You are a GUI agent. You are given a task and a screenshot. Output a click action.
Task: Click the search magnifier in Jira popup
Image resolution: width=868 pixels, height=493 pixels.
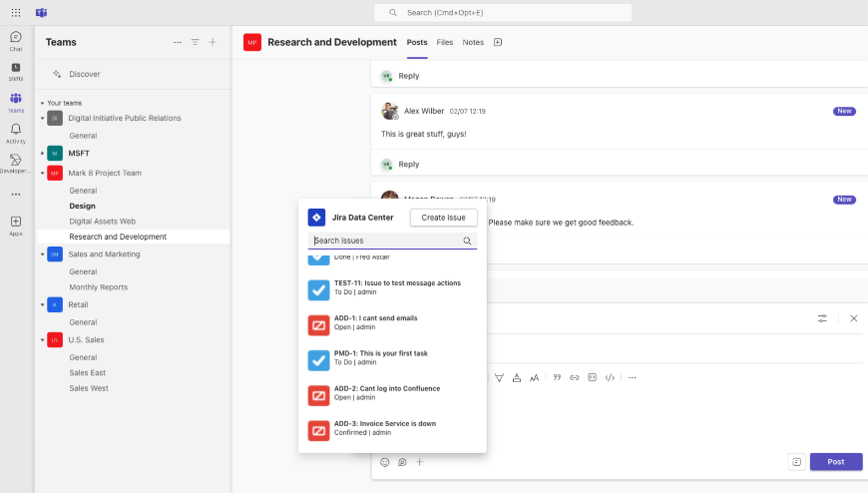coord(467,241)
